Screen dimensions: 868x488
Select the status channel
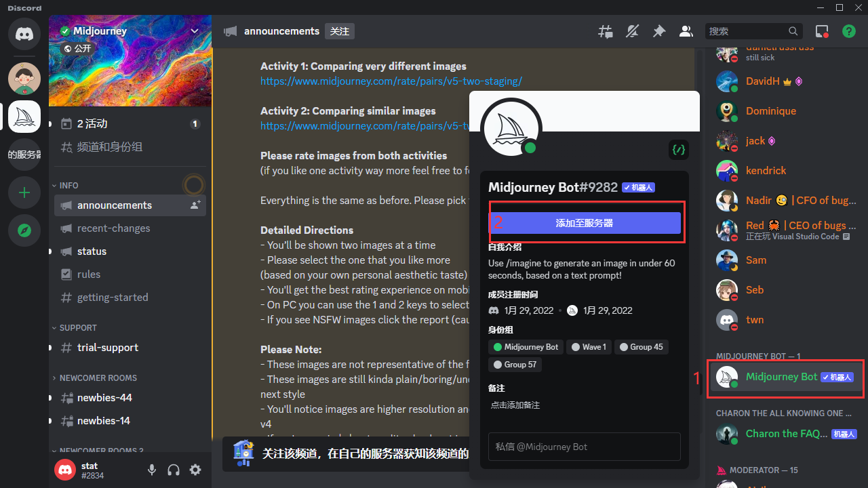coord(130,251)
